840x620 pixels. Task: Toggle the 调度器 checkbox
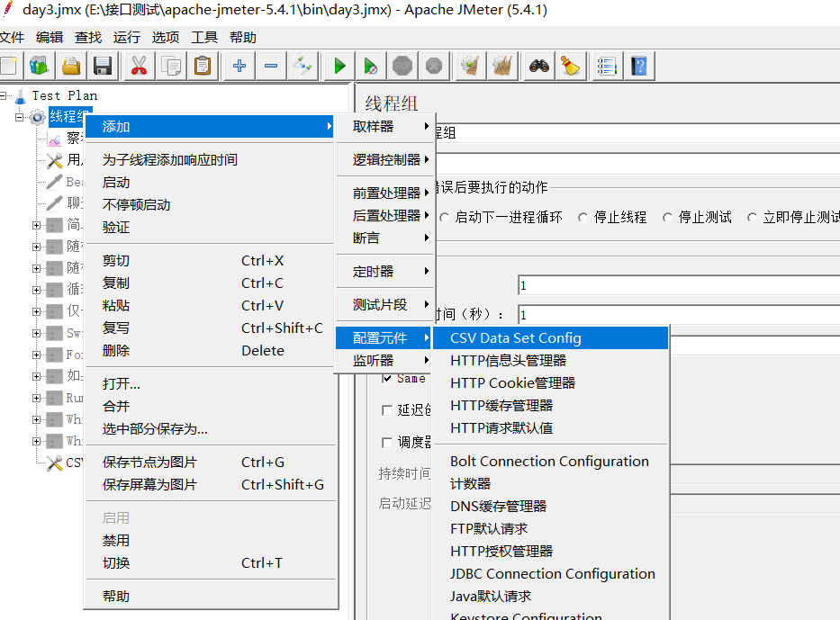(387, 442)
